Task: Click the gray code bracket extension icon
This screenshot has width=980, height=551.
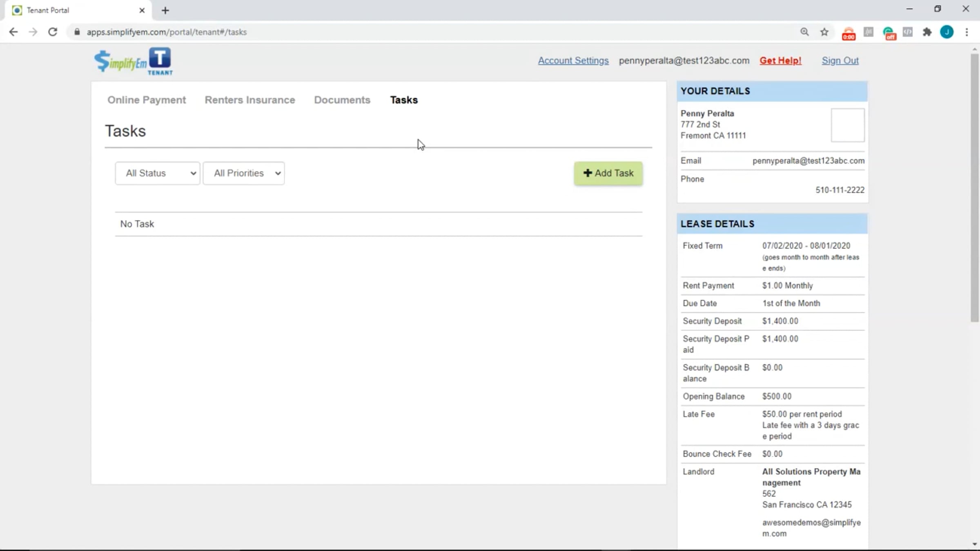Action: [x=908, y=32]
